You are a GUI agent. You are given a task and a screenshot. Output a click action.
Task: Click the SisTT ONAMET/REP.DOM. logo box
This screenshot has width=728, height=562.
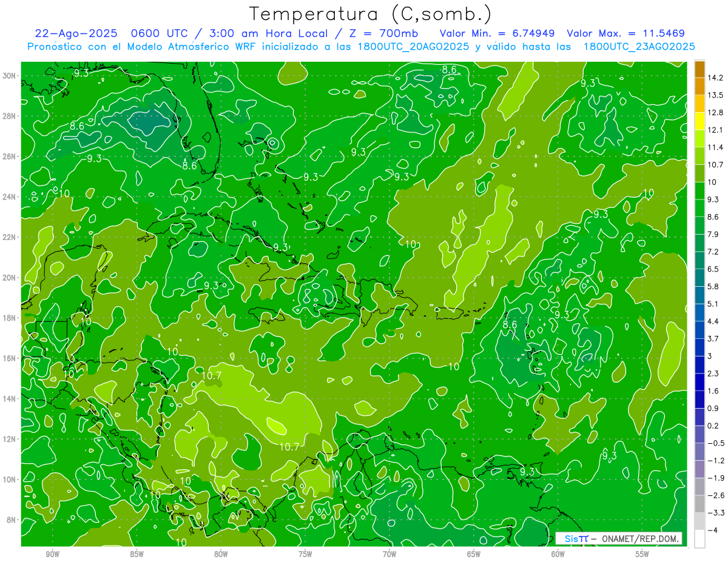point(619,538)
